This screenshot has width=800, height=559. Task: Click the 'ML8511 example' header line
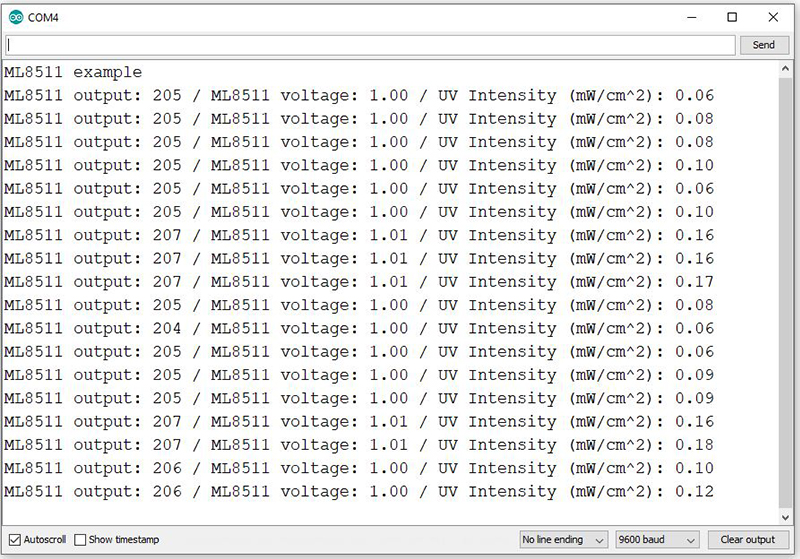[x=73, y=72]
